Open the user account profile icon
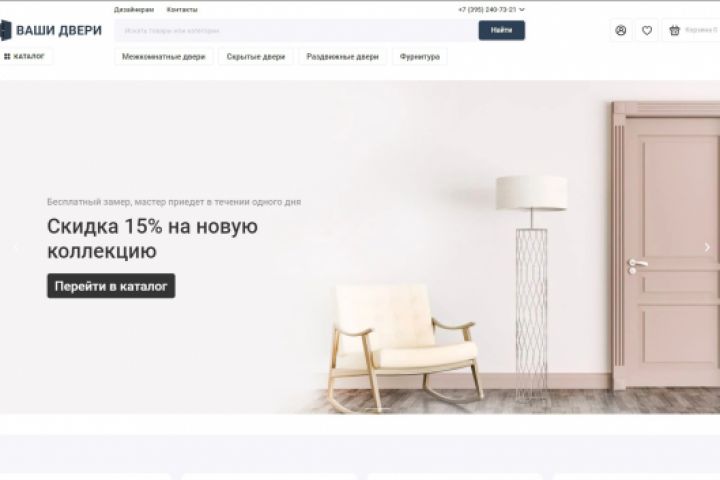Image resolution: width=720 pixels, height=480 pixels. coord(620,30)
